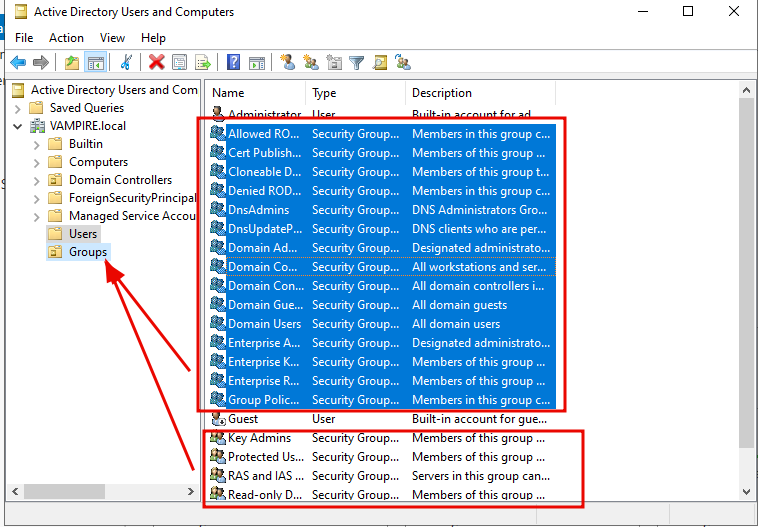Expand the Domain Controllers node
The height and width of the screenshot is (527, 758).
[x=37, y=181]
